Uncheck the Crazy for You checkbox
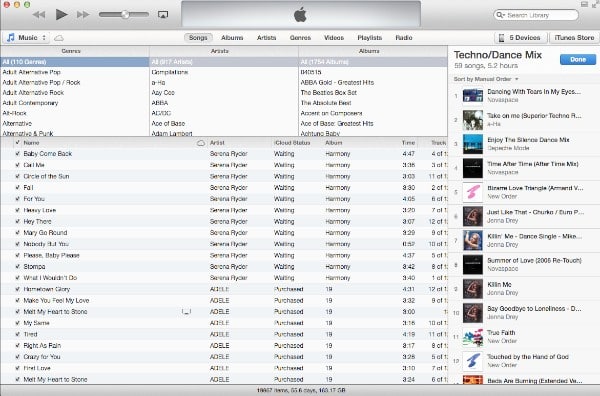Image resolution: width=600 pixels, height=396 pixels. point(17,357)
